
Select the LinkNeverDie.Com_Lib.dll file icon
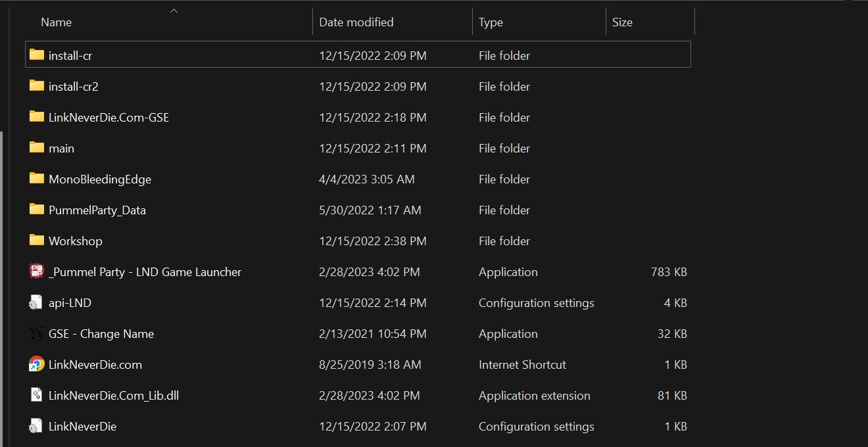pyautogui.click(x=36, y=395)
